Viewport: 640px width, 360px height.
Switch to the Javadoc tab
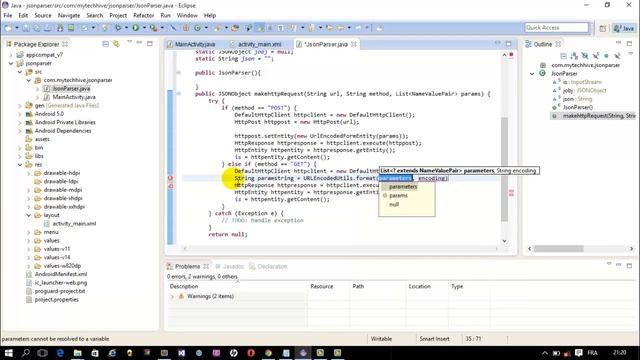tap(229, 267)
